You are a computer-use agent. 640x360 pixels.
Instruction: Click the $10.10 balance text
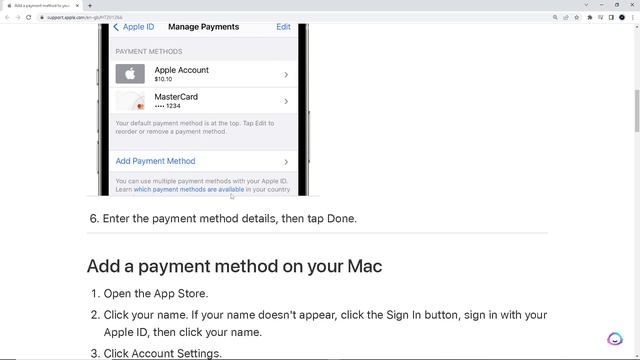pyautogui.click(x=163, y=79)
